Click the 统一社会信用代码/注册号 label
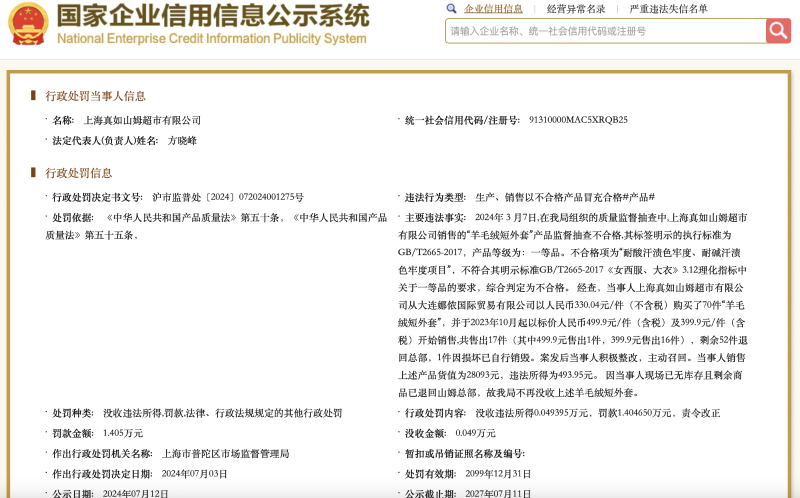 click(x=462, y=120)
